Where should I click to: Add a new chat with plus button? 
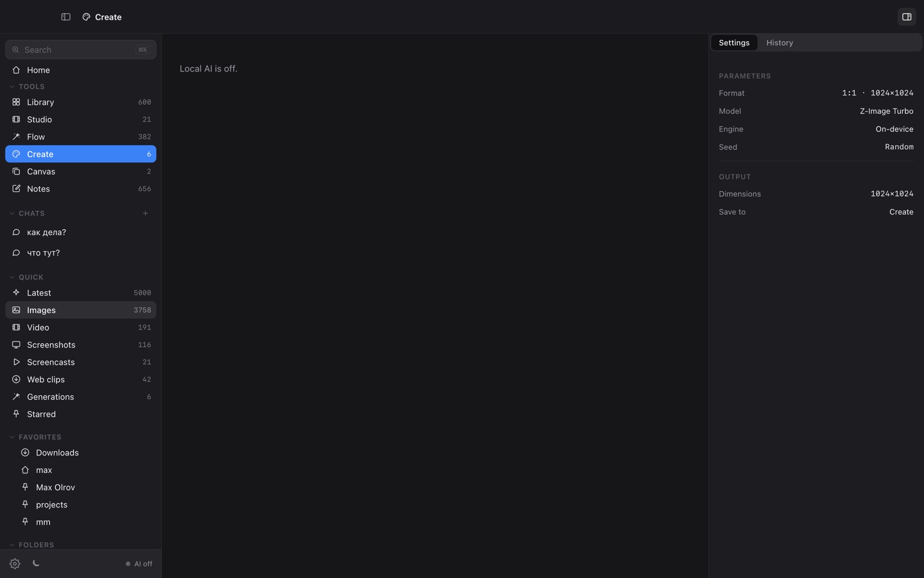point(146,213)
